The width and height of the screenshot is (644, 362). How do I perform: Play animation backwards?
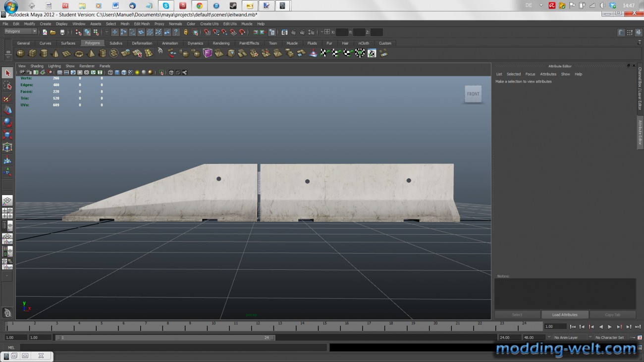[601, 327]
